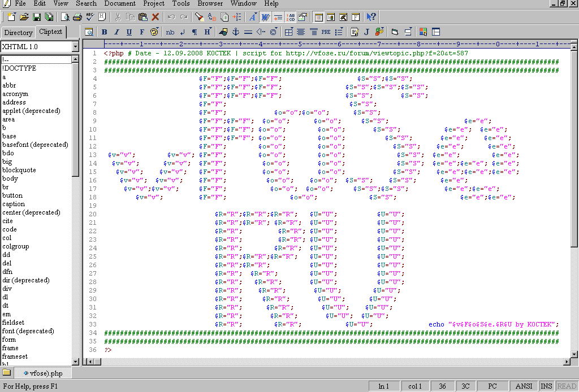Insert a table with the table icon
Screen dimensions: 579x392
pyautogui.click(x=288, y=32)
